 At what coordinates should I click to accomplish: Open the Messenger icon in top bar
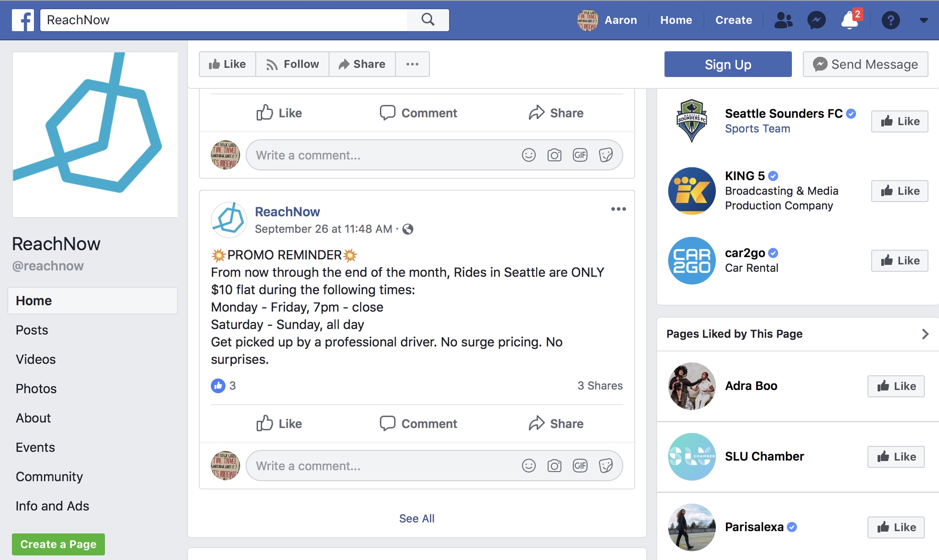(x=816, y=20)
